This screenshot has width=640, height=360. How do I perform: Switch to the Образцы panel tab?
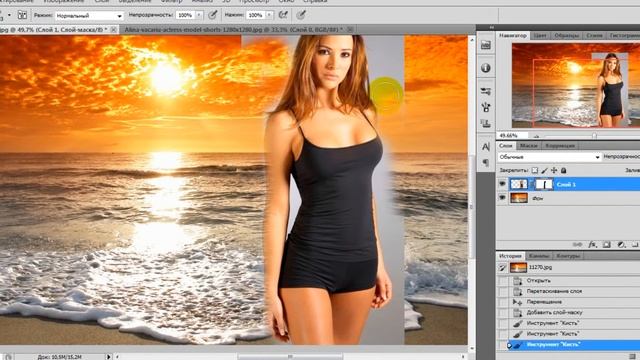[566, 36]
